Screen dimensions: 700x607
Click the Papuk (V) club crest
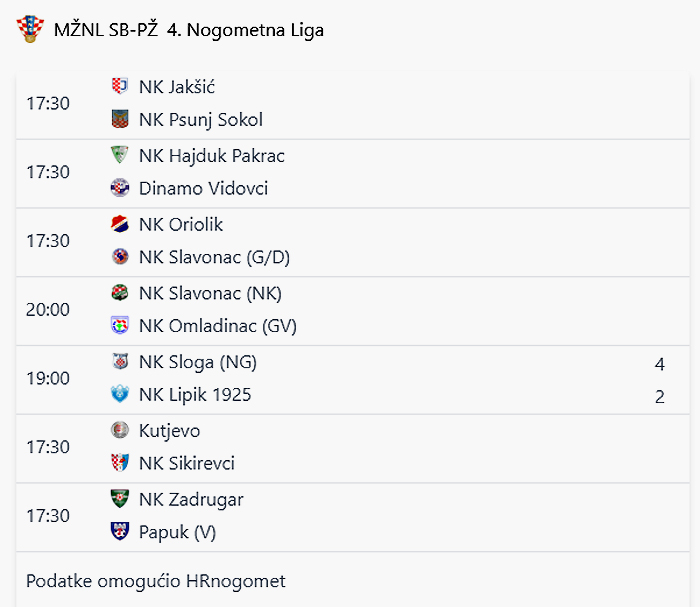120,531
